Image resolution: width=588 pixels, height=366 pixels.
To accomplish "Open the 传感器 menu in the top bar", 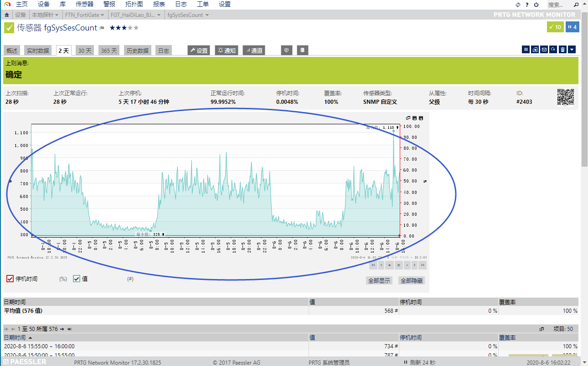I will (84, 5).
